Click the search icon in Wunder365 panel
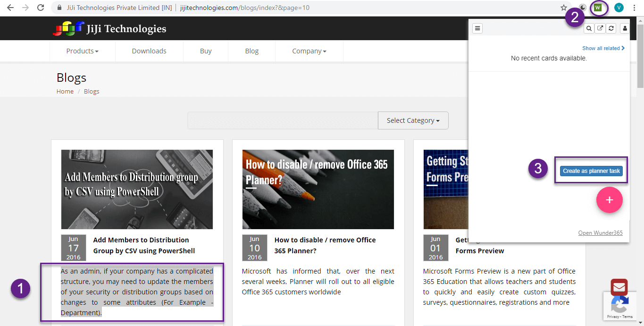 (589, 28)
